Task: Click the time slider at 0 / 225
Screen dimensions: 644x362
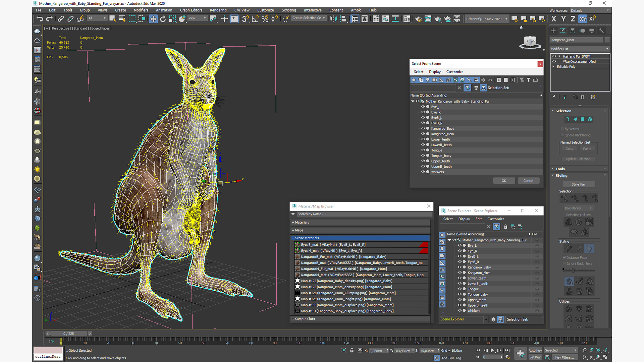Action: 69,334
